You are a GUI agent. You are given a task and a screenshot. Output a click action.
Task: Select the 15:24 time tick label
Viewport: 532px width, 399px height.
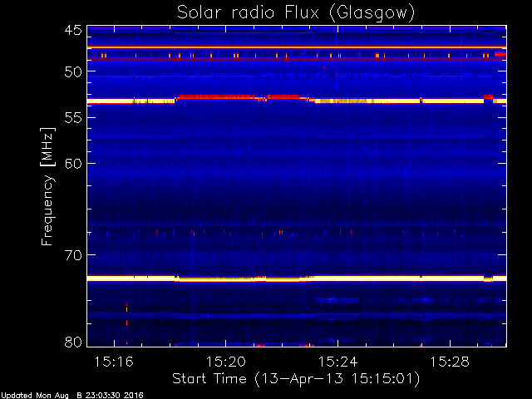click(x=337, y=362)
